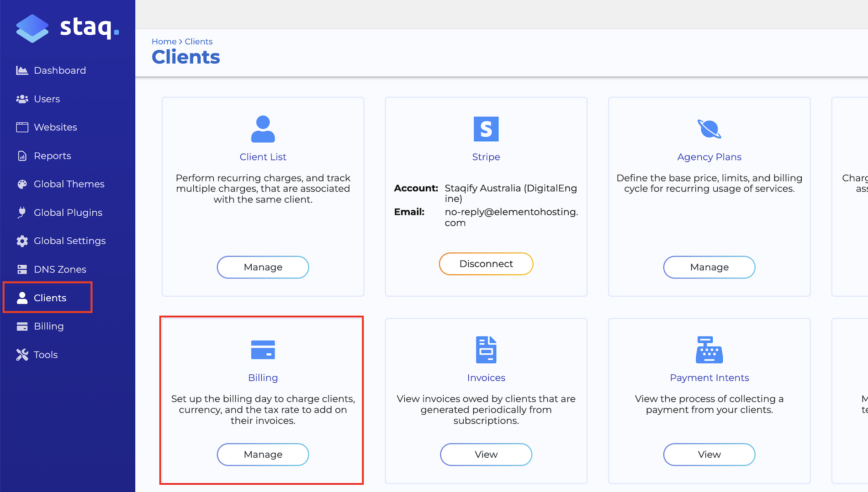
Task: Open Global Themes in sidebar
Action: click(x=69, y=184)
